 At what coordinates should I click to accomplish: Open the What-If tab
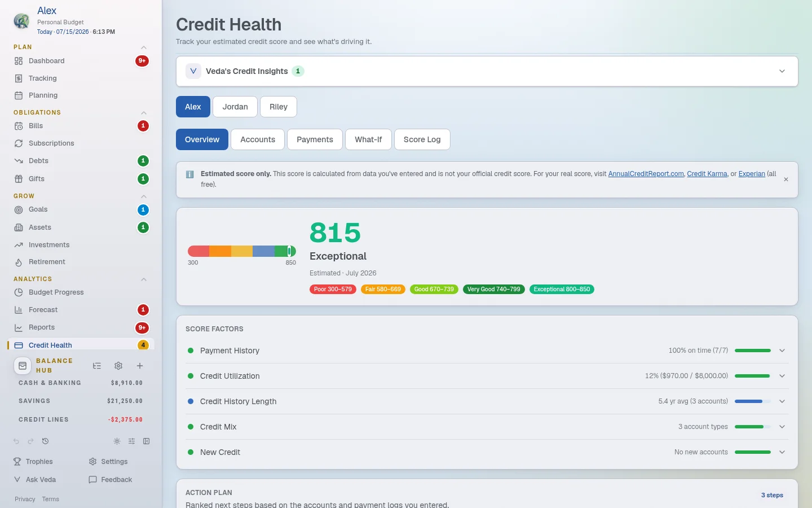coord(368,139)
